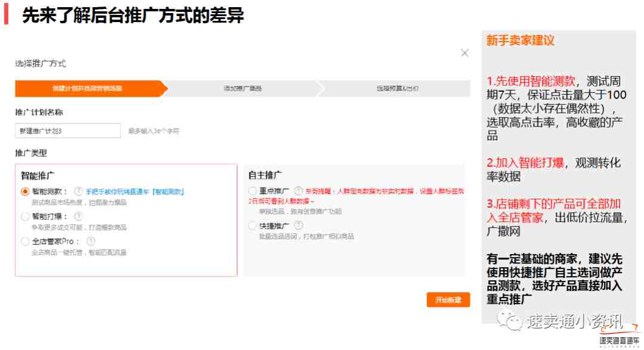The width and height of the screenshot is (644, 350).
Task: Go to the orange first step tab
Action: pos(87,88)
